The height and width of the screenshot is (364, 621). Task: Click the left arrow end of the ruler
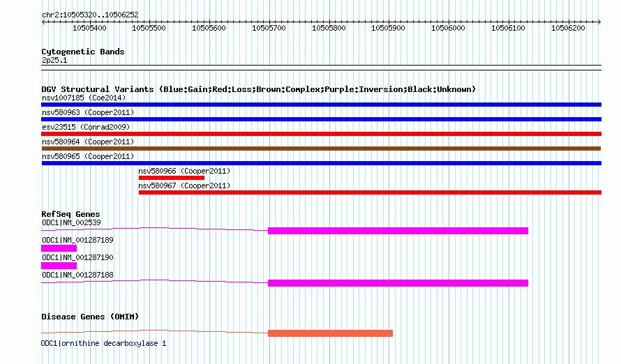click(x=43, y=22)
